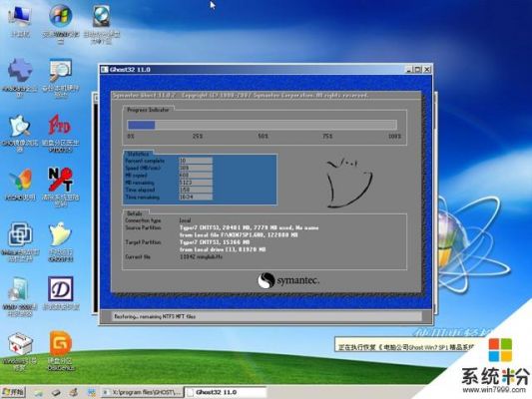The height and width of the screenshot is (399, 532).
Task: Click 'Restoring... remaining NTFS MFT files' status text
Action: pos(155,316)
